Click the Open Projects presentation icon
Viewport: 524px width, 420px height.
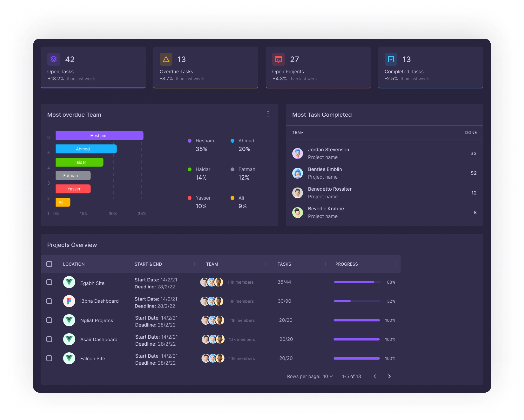point(278,59)
